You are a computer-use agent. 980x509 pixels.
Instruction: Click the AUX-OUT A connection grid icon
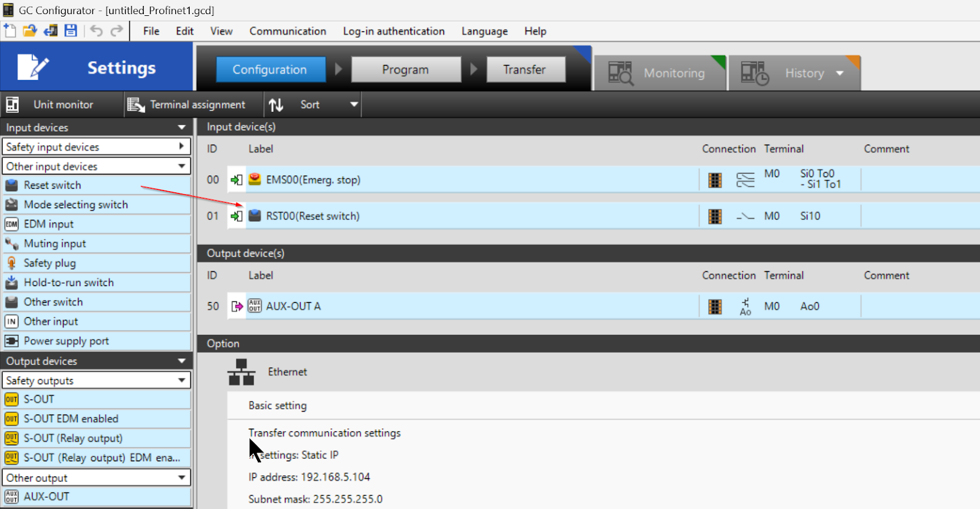click(x=715, y=306)
